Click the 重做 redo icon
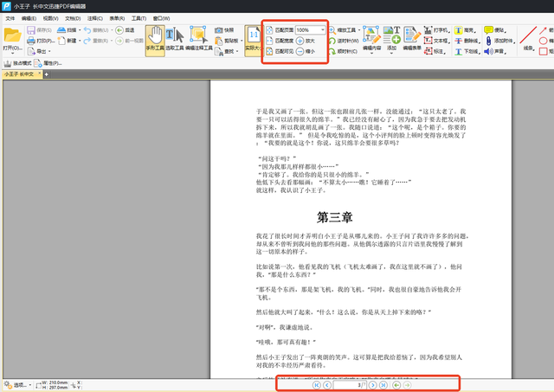 [87, 41]
